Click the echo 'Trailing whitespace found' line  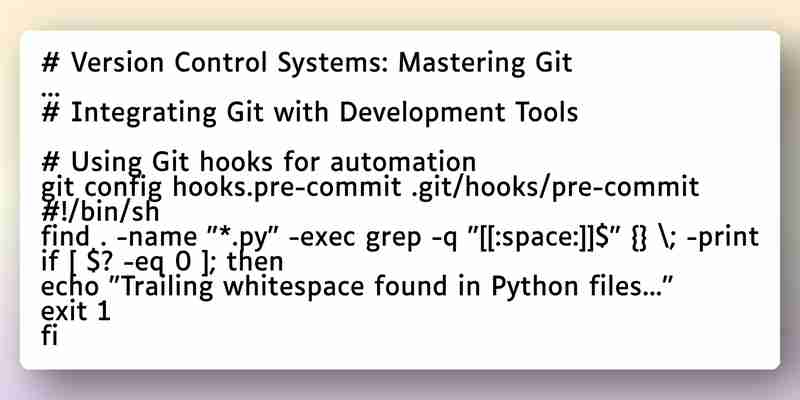pos(358,287)
